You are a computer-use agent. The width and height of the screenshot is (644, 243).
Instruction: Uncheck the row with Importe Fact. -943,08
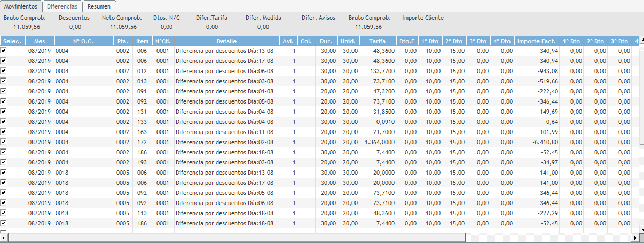pyautogui.click(x=4, y=70)
